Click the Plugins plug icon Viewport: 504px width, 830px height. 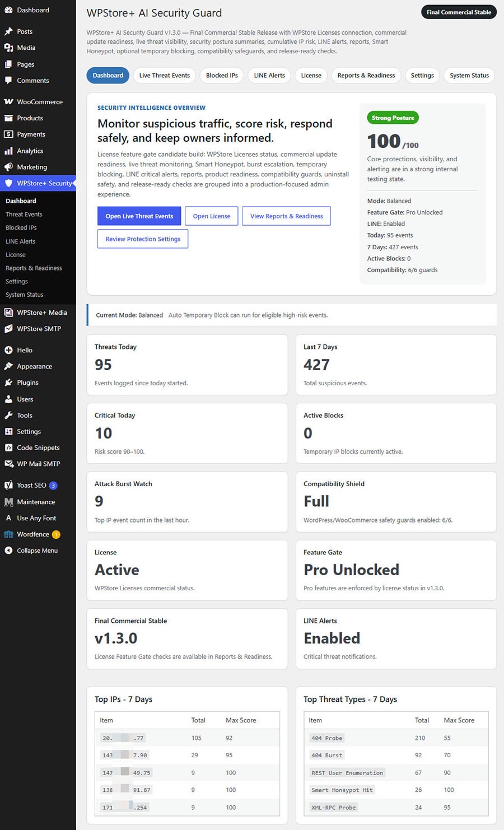tap(8, 383)
